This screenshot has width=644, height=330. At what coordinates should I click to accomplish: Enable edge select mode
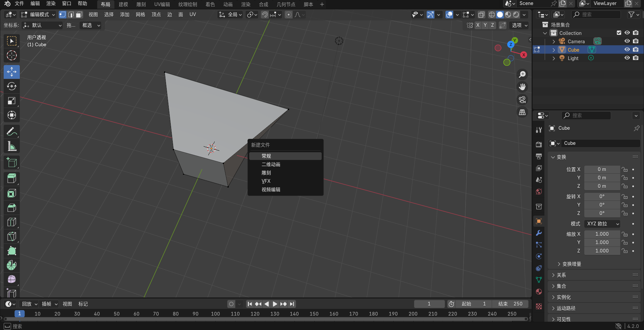click(71, 14)
